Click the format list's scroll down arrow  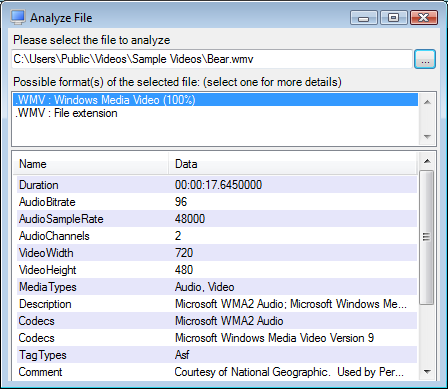(x=427, y=136)
